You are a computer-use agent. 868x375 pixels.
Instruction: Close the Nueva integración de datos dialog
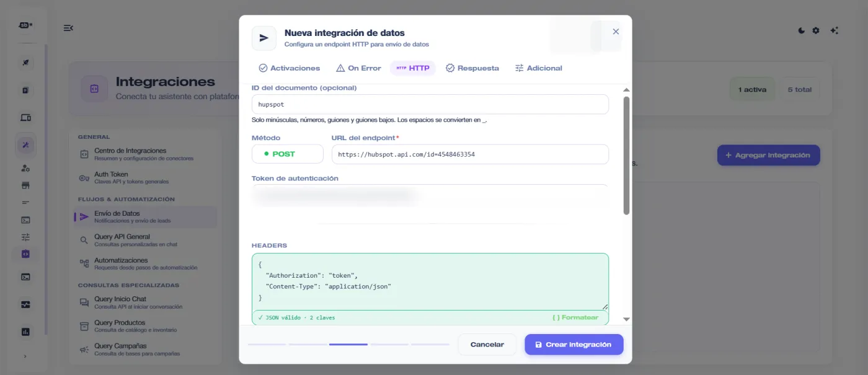pos(616,32)
